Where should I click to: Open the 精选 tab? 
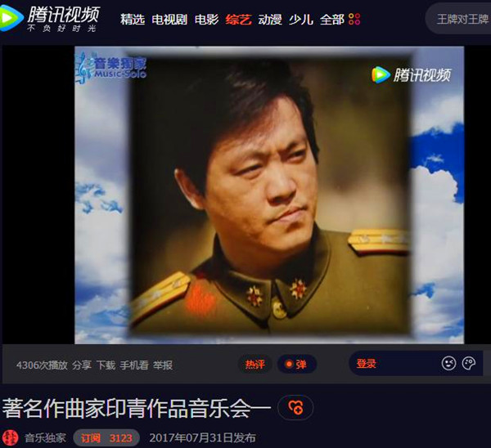pyautogui.click(x=133, y=20)
